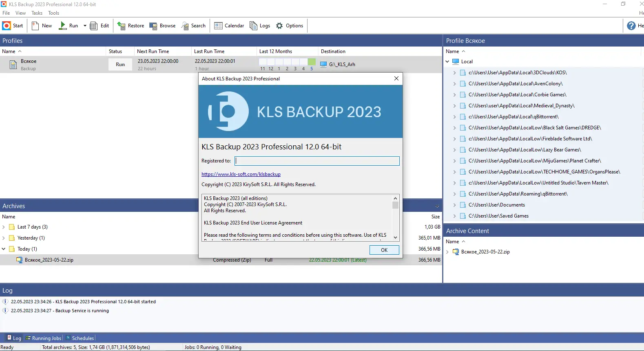Show the Calendar view
This screenshot has width=644, height=351.
(229, 26)
